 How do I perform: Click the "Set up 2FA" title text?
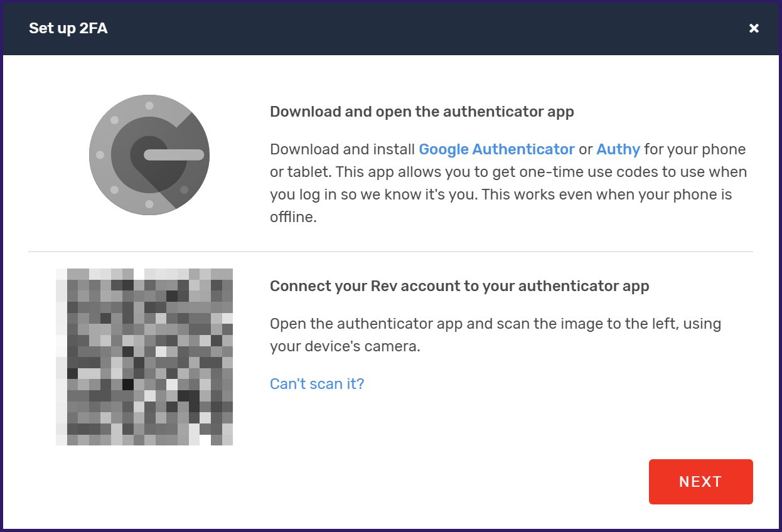coord(68,28)
